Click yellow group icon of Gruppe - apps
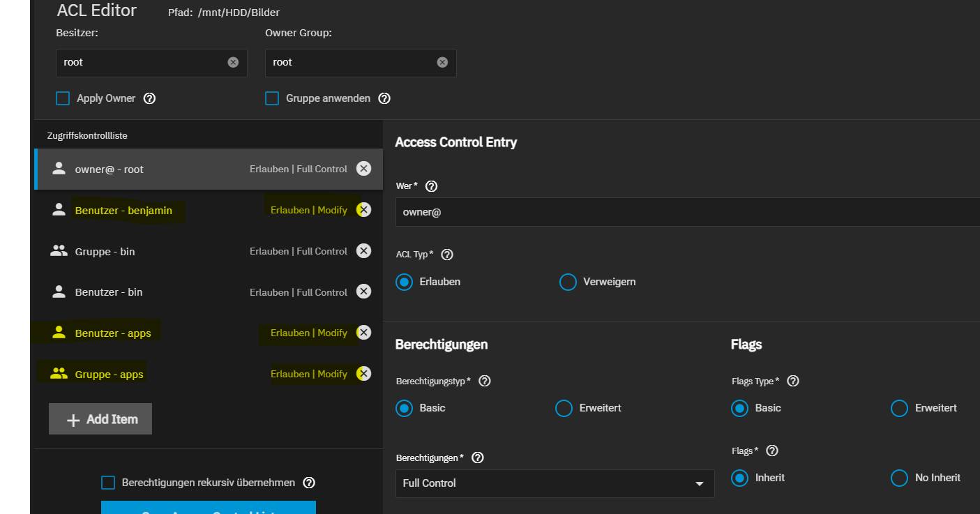This screenshot has height=514, width=980. click(x=59, y=374)
